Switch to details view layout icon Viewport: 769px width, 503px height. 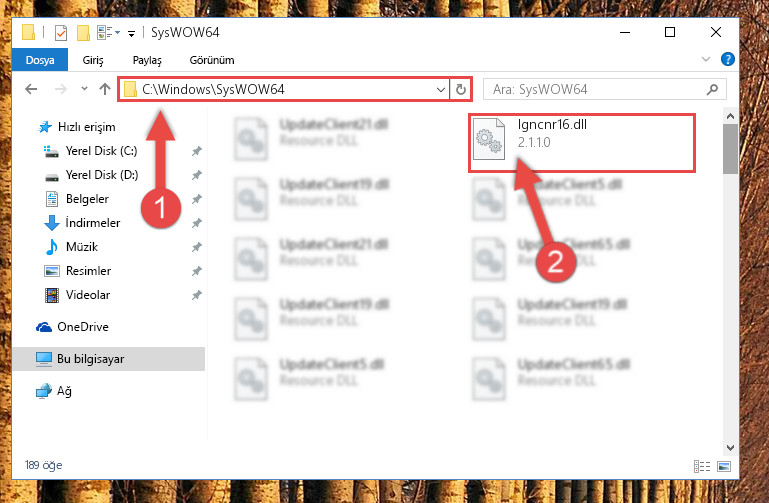coord(701,466)
